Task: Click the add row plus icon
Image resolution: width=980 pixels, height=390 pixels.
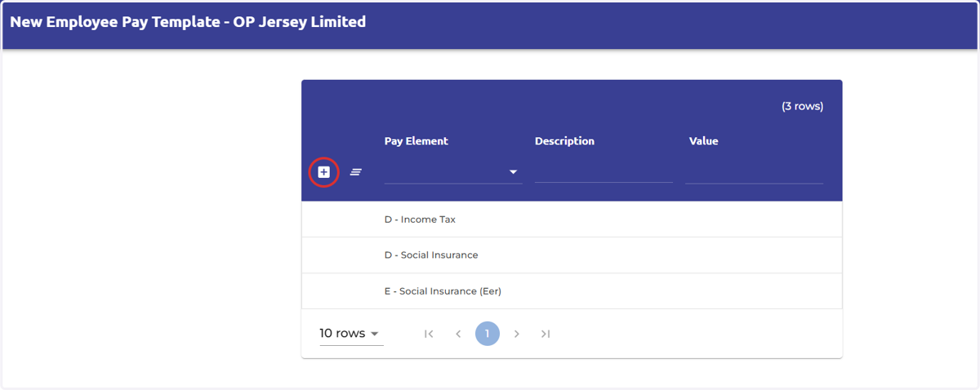Action: (324, 172)
